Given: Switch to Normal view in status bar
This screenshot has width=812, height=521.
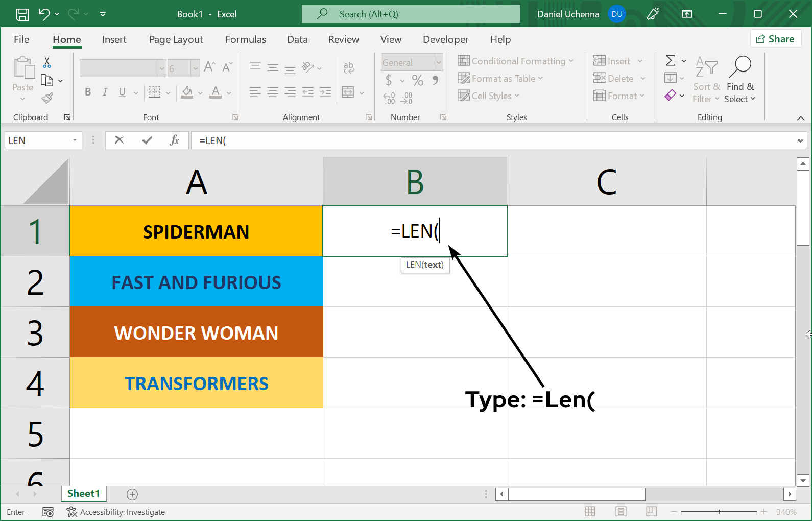Looking at the screenshot, I should click(x=590, y=511).
